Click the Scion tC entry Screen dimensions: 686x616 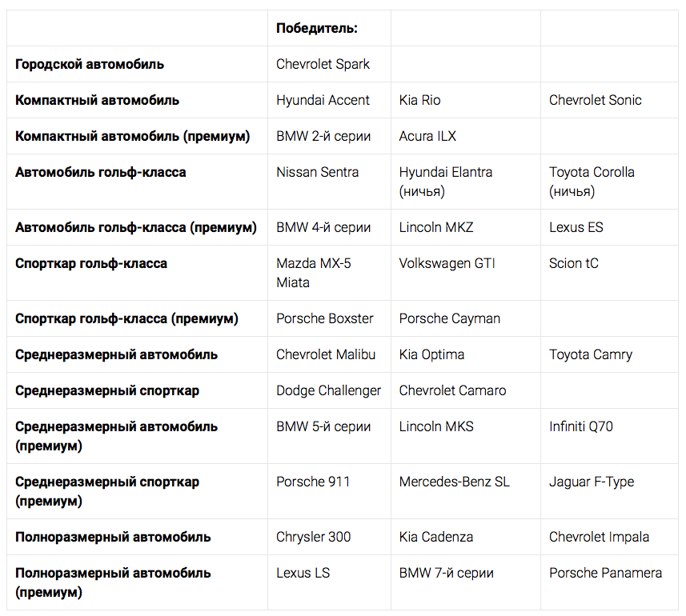tap(573, 263)
